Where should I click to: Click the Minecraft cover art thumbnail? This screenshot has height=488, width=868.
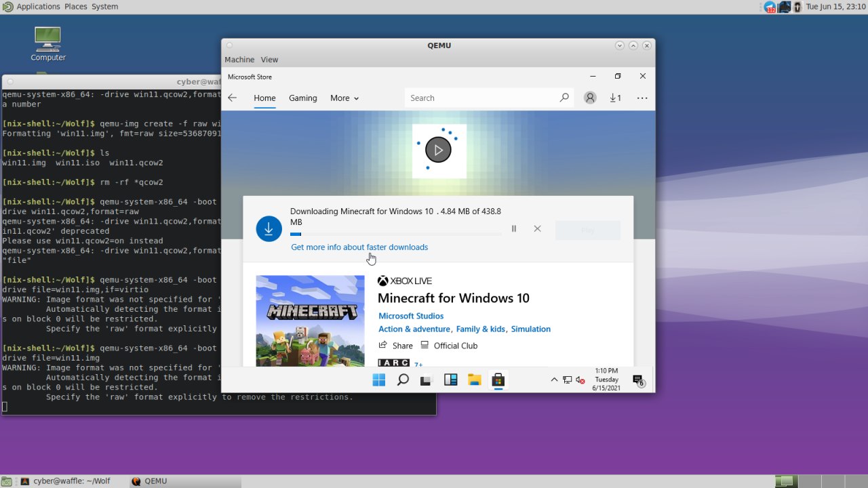(x=310, y=321)
